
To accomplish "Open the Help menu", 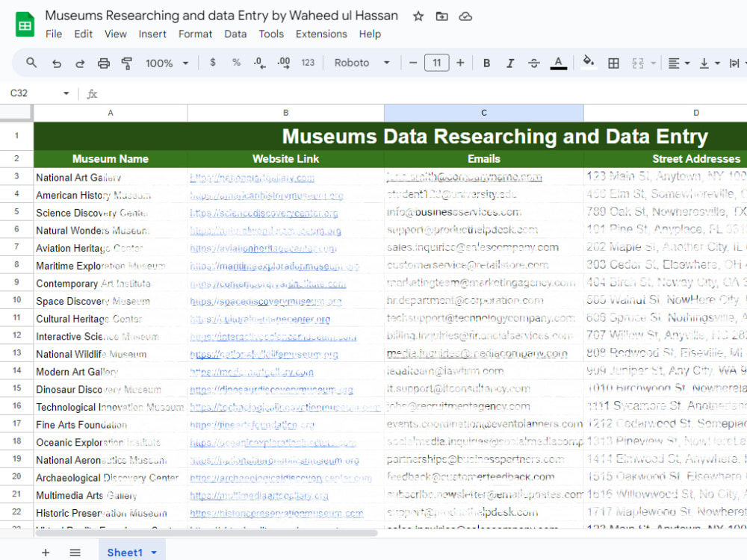I will click(x=370, y=34).
